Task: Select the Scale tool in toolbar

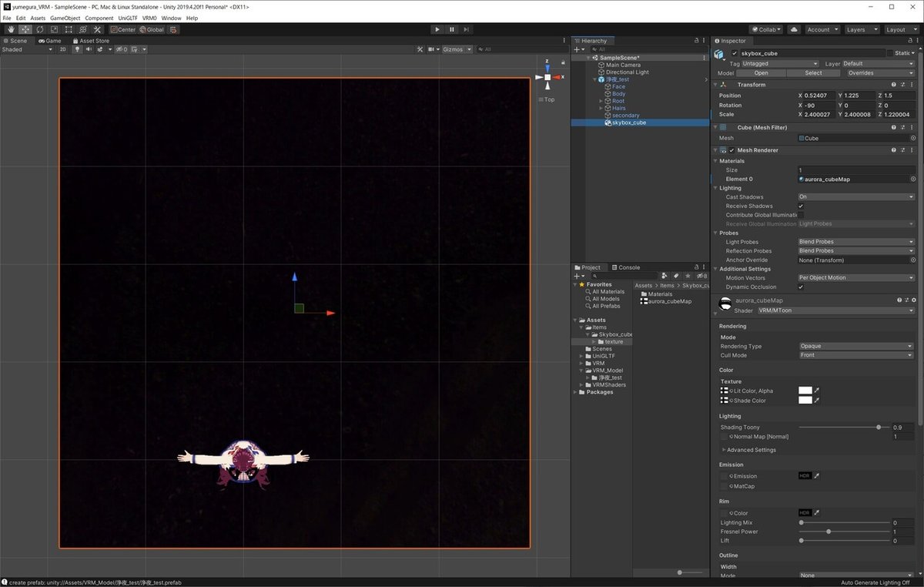Action: tap(54, 29)
